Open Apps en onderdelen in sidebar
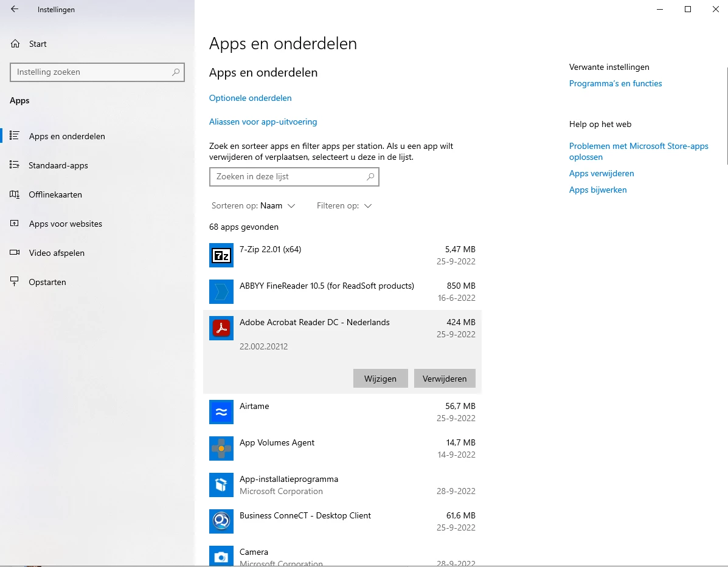The width and height of the screenshot is (728, 567). pyautogui.click(x=97, y=136)
